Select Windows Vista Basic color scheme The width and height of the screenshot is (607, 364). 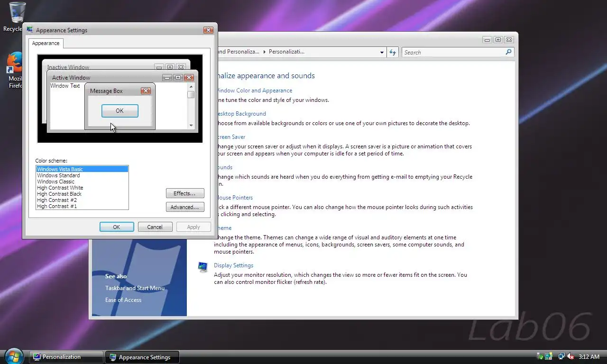82,169
